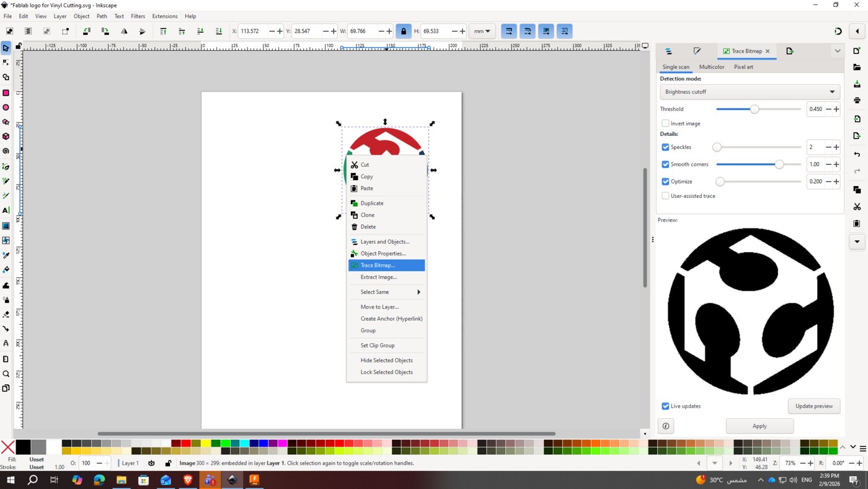868x489 pixels.
Task: Select the Node editing tool
Action: (6, 63)
